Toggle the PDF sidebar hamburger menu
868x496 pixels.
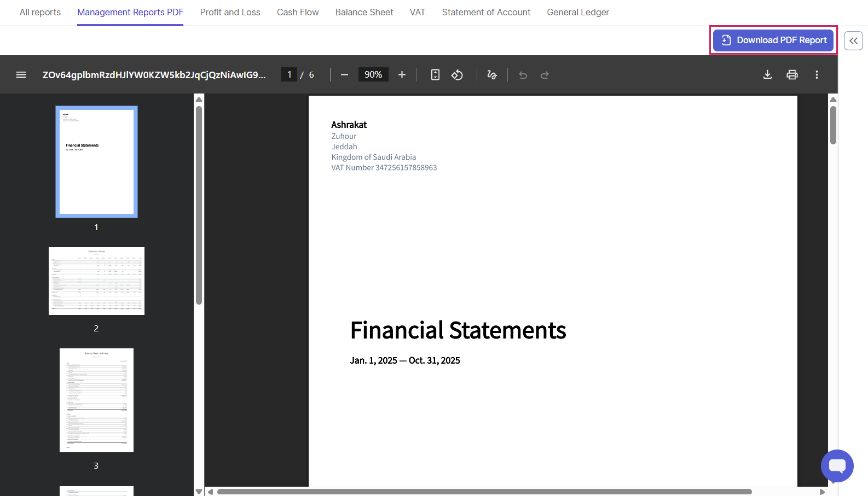tap(21, 75)
